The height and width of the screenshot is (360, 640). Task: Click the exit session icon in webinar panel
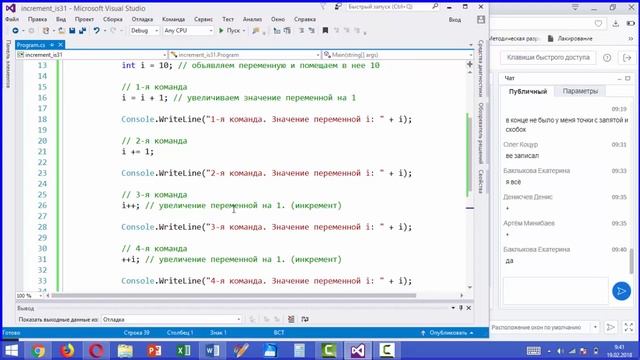pos(627,58)
